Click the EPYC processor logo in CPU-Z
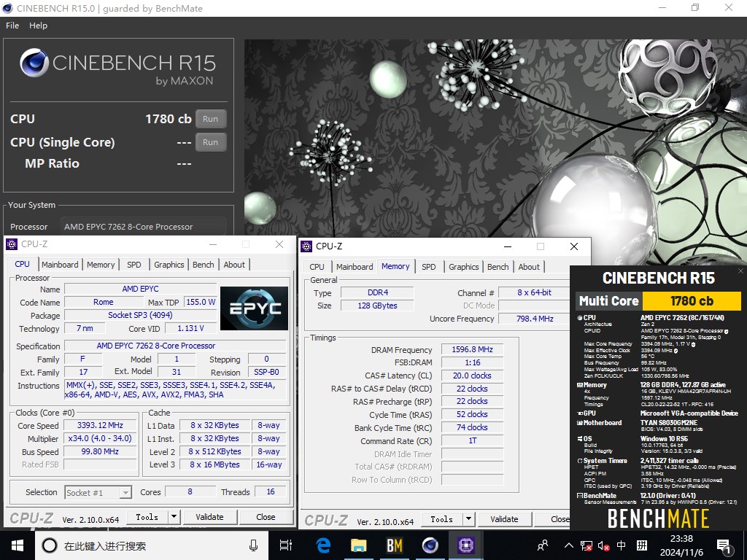747x560 pixels. (254, 308)
